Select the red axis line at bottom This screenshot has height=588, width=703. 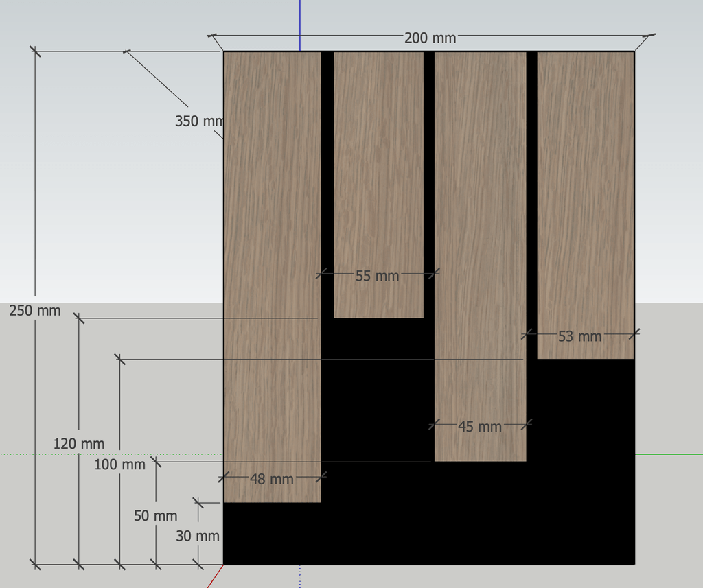point(214,577)
